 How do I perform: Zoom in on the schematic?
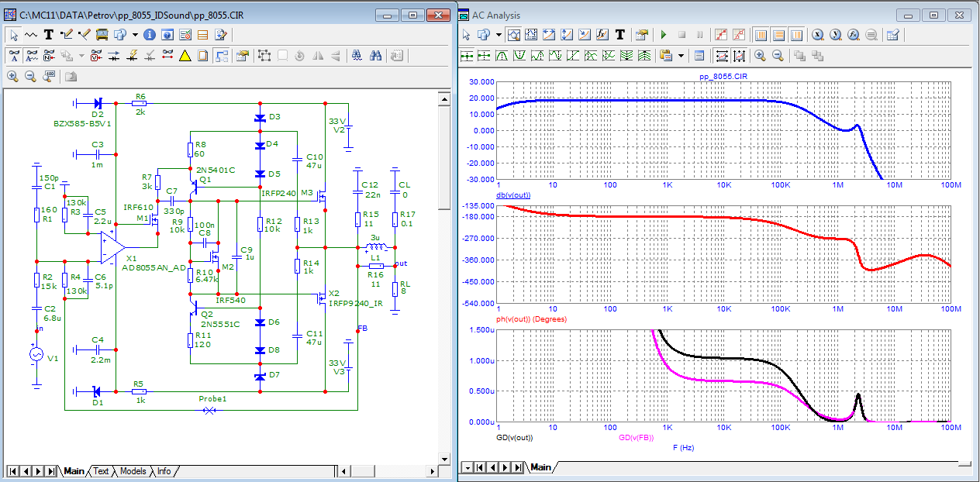13,76
